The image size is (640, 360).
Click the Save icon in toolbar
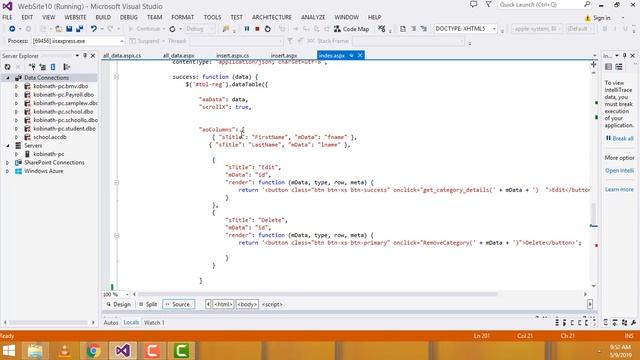pyautogui.click(x=69, y=29)
